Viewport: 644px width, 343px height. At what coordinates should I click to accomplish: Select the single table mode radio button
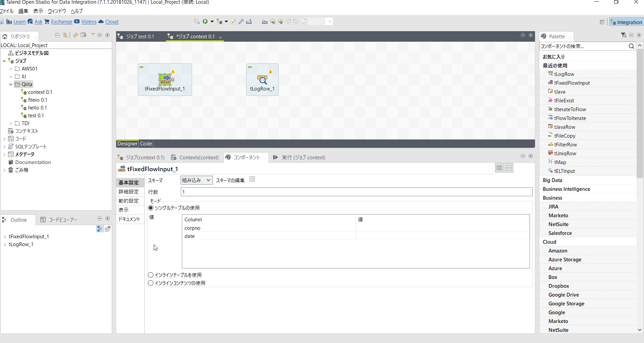(x=151, y=208)
